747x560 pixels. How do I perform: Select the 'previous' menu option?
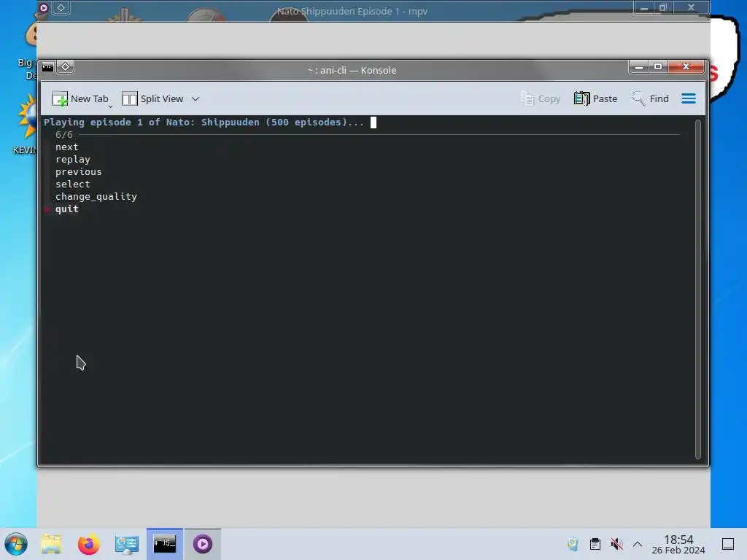pyautogui.click(x=78, y=172)
